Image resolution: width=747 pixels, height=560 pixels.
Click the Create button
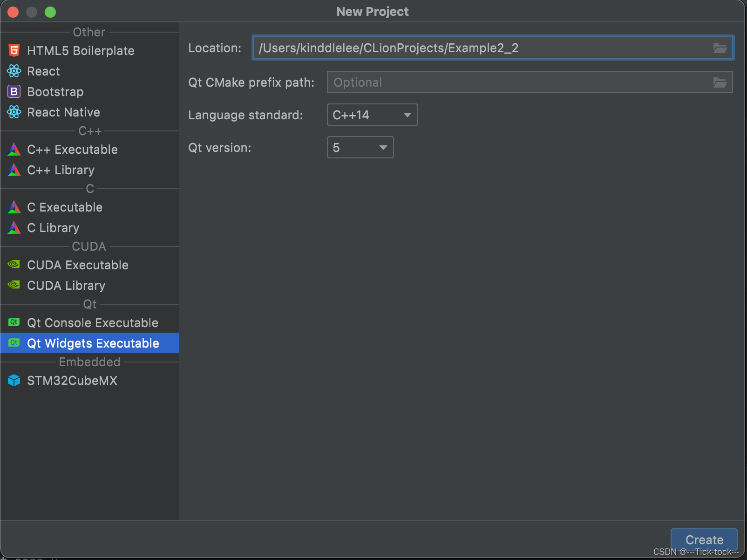click(x=704, y=540)
